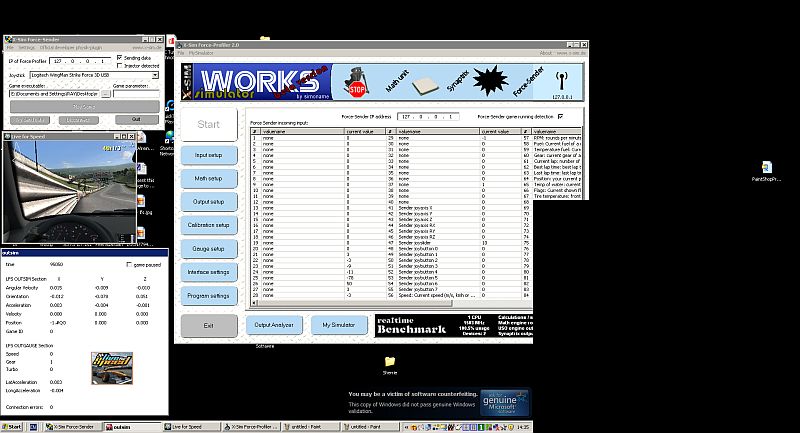
Task: Click the genuine Microsoft software badge
Action: click(x=505, y=402)
